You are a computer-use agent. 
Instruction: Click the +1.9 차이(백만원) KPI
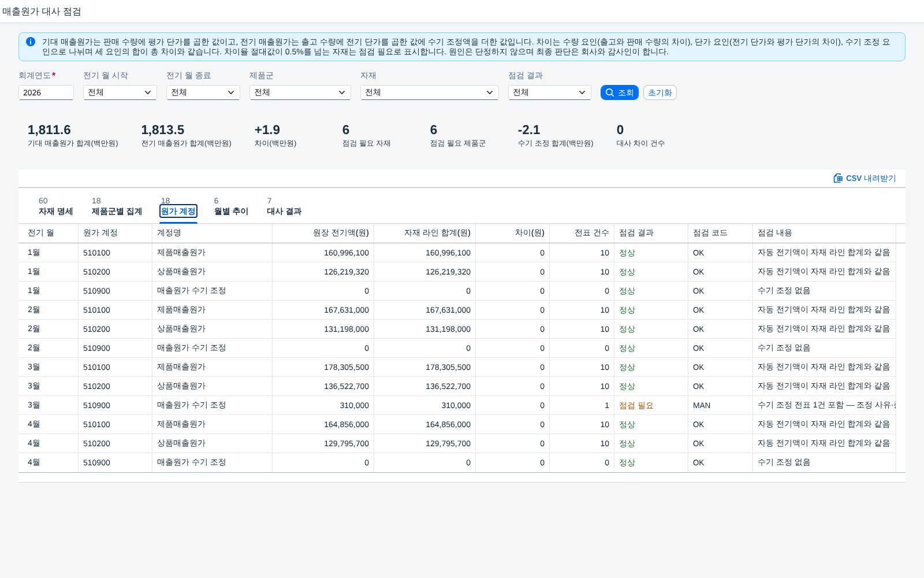[x=275, y=136]
